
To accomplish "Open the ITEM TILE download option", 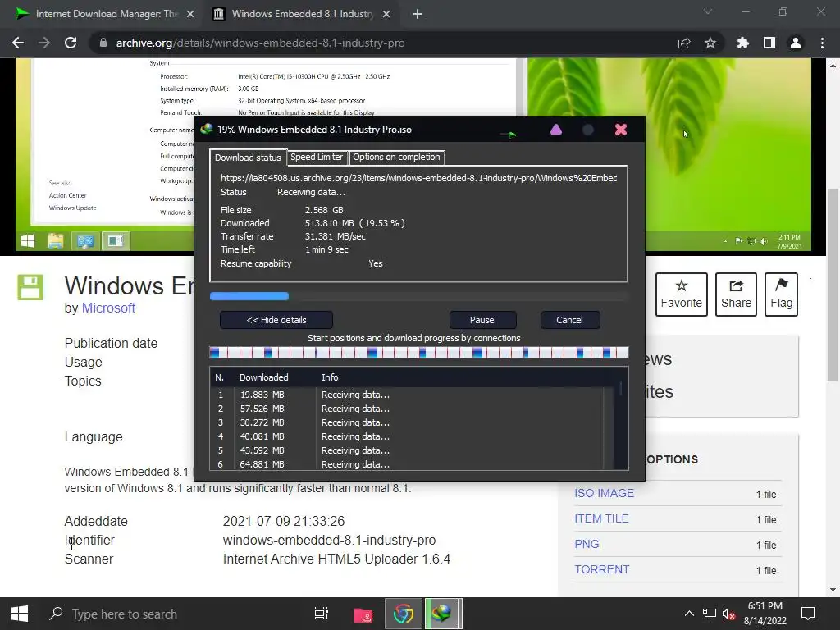I will point(601,518).
